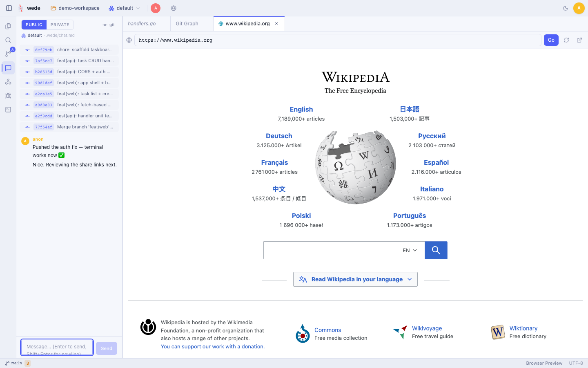Open the Français Wikipedia link
This screenshot has height=368, width=588.
click(274, 163)
